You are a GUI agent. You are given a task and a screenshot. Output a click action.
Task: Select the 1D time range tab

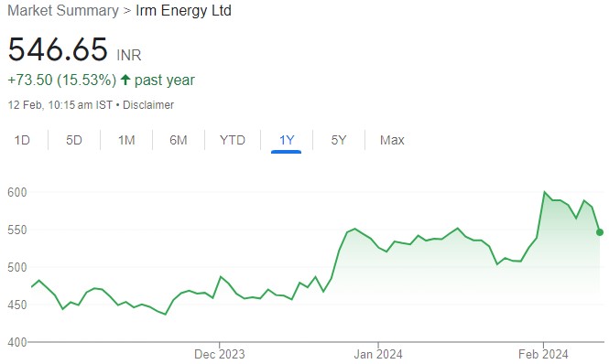[22, 140]
